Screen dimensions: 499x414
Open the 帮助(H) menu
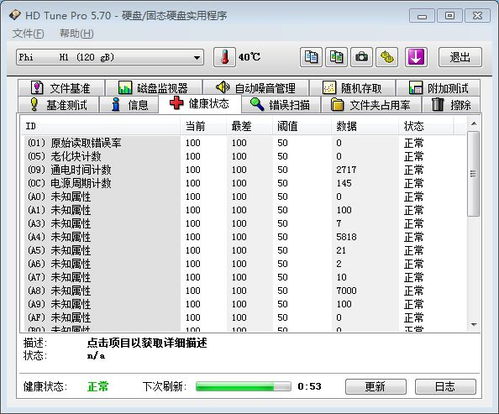[76, 33]
